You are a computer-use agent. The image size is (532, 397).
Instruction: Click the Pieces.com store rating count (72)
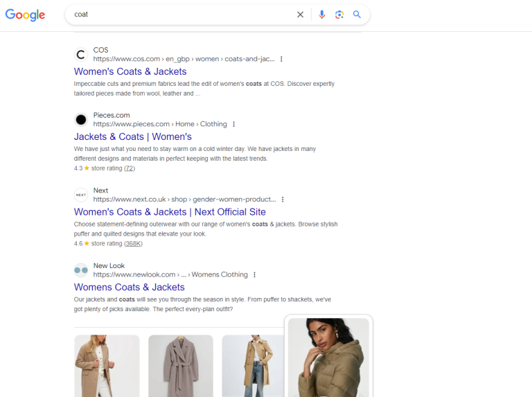[x=130, y=168]
